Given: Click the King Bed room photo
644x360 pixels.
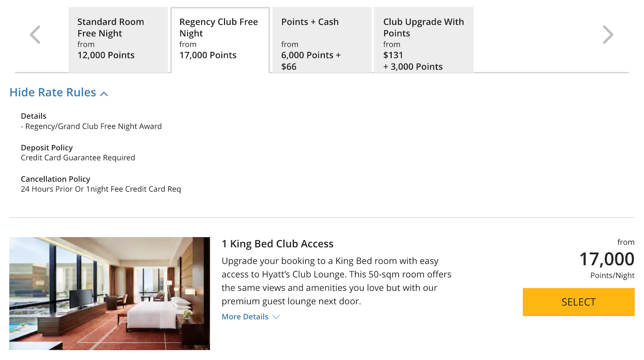Looking at the screenshot, I should point(109,293).
